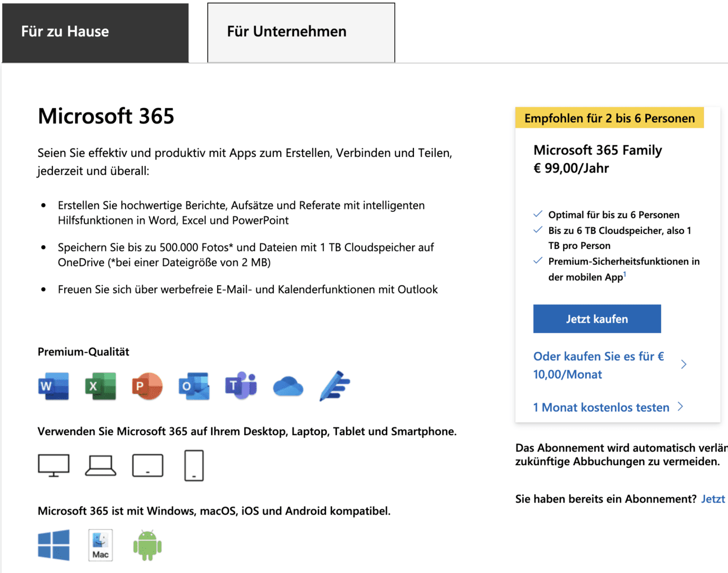The height and width of the screenshot is (573, 728).
Task: Click the Mac Finder icon
Action: [x=100, y=545]
